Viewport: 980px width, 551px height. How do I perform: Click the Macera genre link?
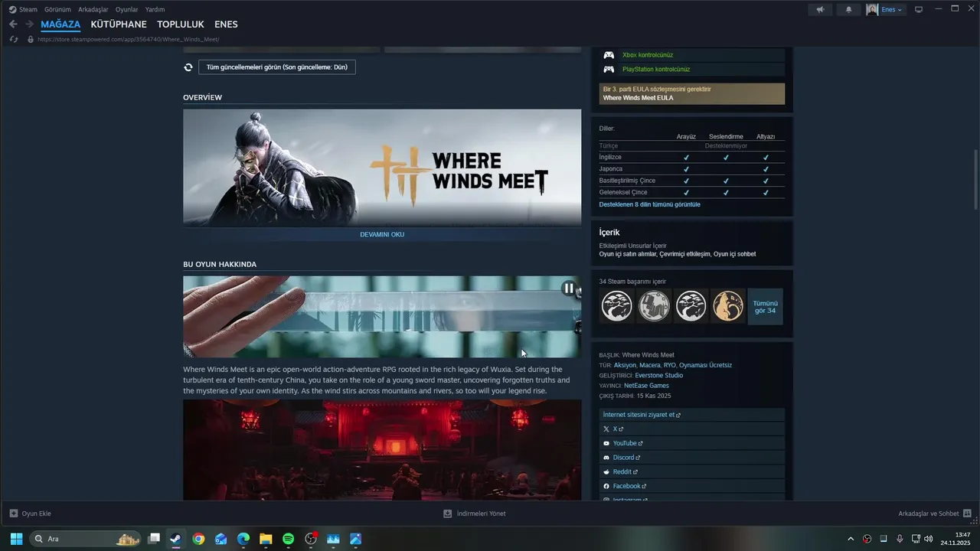pos(649,365)
